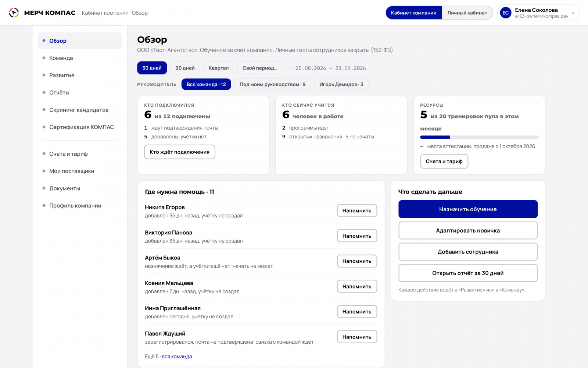The image size is (588, 368).
Task: Select the 30 дней period
Action: (x=152, y=68)
